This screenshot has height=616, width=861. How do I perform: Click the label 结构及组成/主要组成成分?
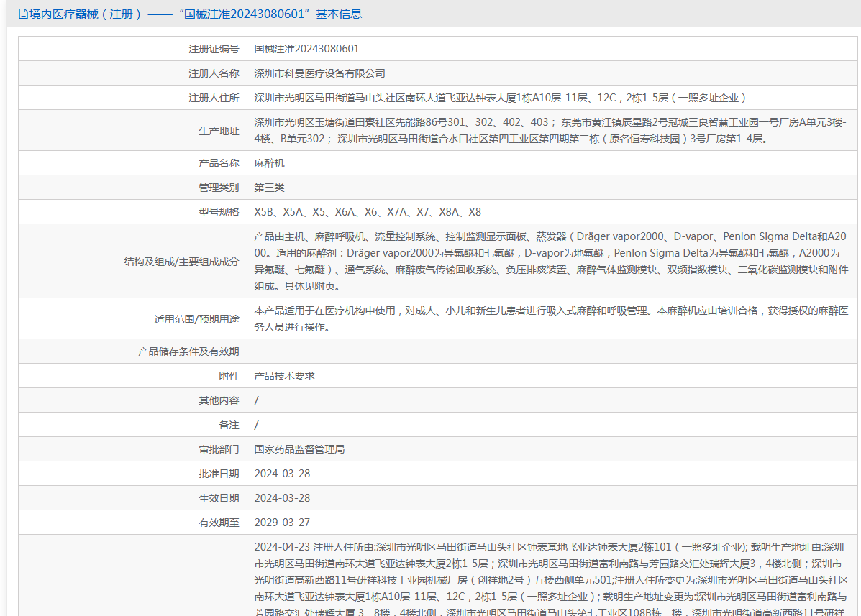[182, 262]
